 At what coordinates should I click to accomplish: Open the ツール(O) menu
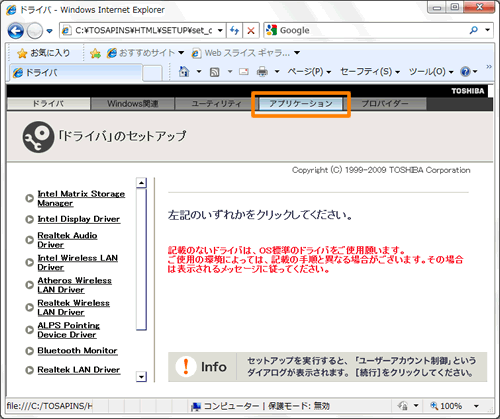(x=431, y=71)
